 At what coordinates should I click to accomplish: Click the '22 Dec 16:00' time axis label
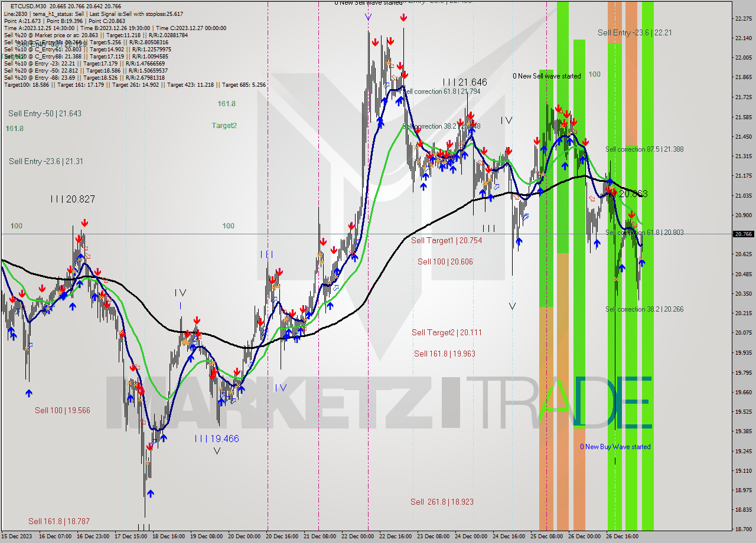click(396, 537)
